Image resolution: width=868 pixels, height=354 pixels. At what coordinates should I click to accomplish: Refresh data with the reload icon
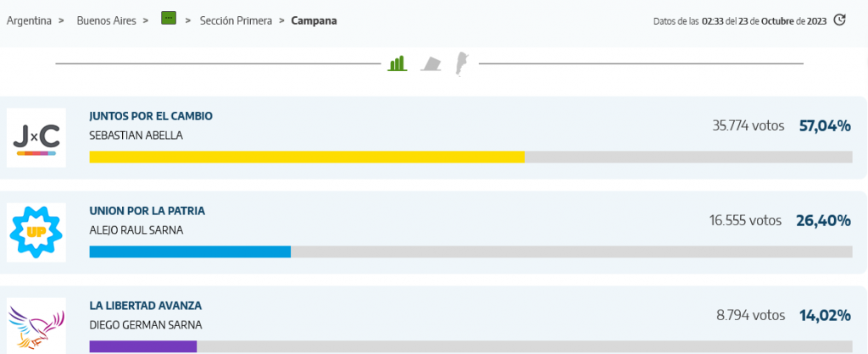click(840, 20)
